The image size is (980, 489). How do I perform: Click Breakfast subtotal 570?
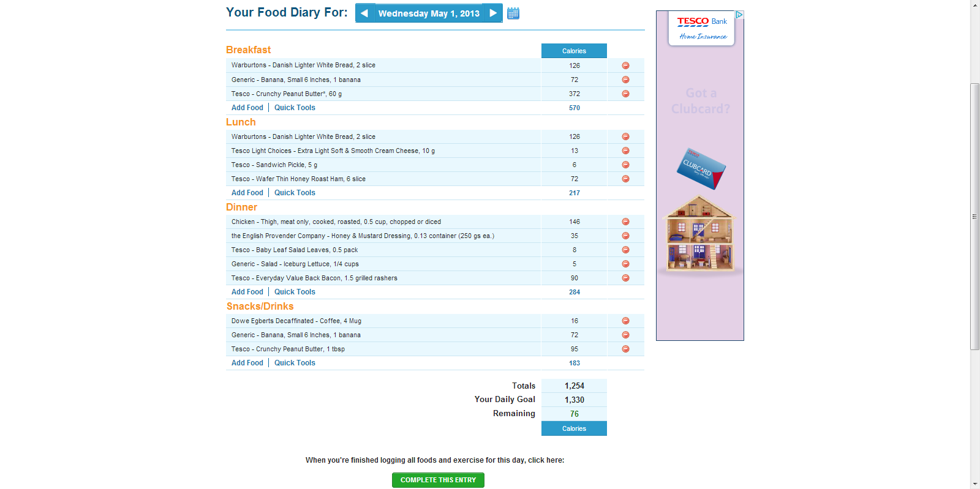(574, 108)
